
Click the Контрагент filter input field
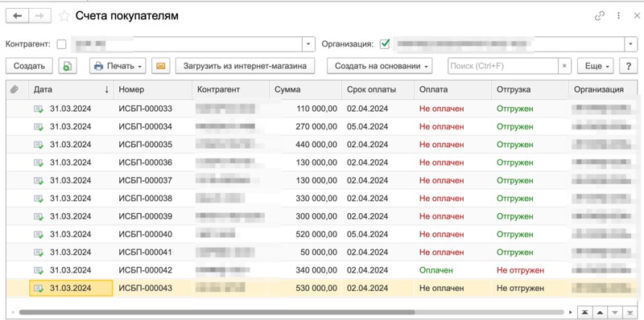click(187, 44)
